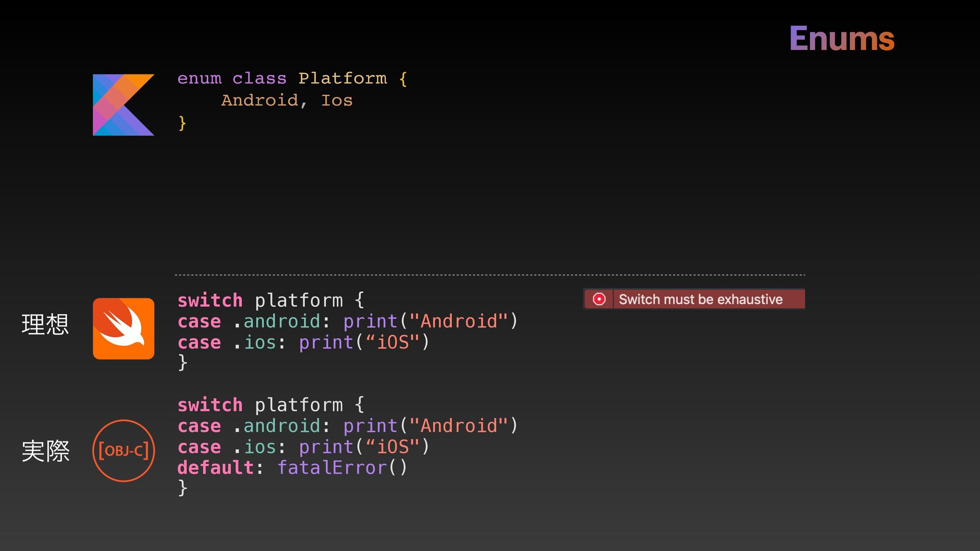Screen dimensions: 980x551
Task: Click 'case .android' line beside Swift logo
Action: 348,321
